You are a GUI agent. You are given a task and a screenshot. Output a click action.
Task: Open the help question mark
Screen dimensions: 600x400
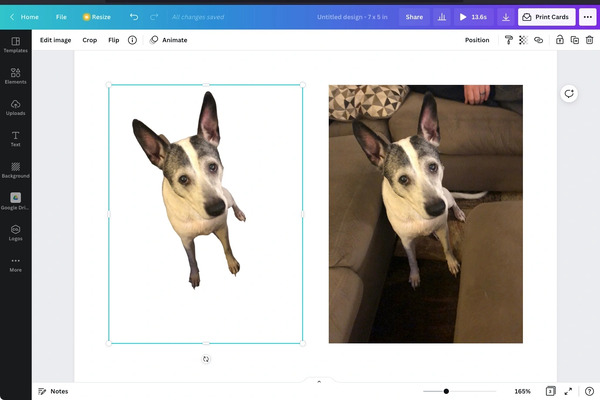point(589,391)
